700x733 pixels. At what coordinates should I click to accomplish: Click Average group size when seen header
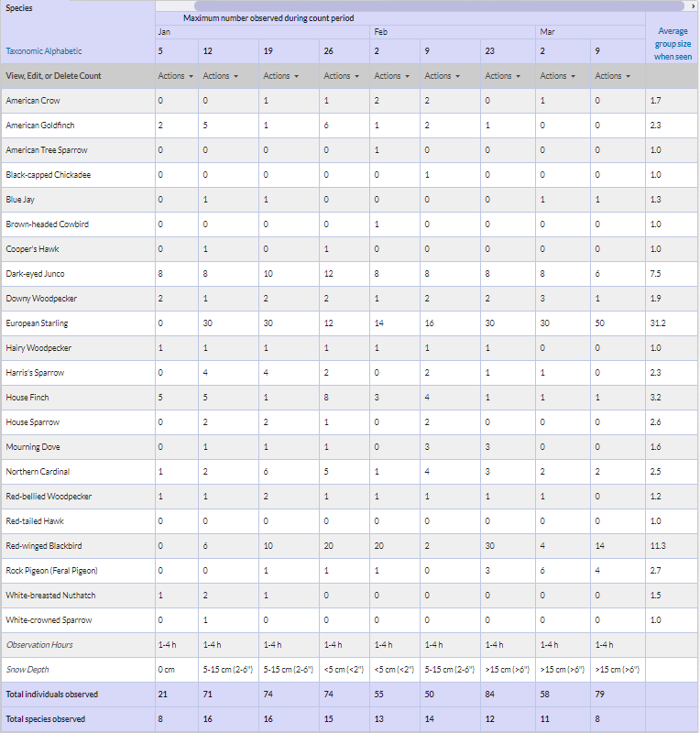point(673,43)
